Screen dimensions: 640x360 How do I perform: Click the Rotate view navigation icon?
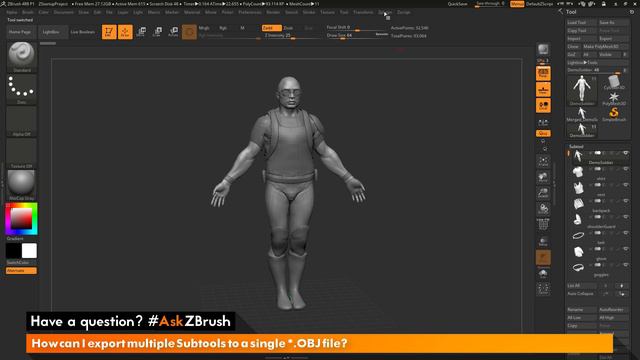point(543,209)
